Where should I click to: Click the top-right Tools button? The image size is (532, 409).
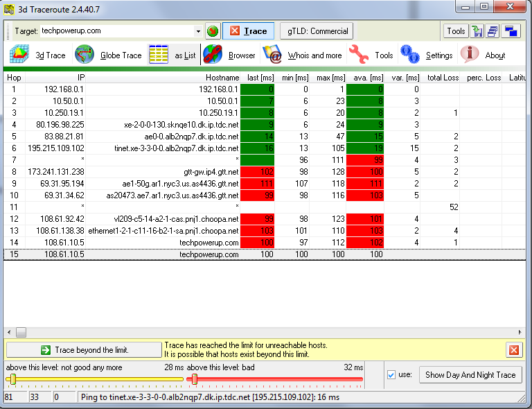[456, 31]
